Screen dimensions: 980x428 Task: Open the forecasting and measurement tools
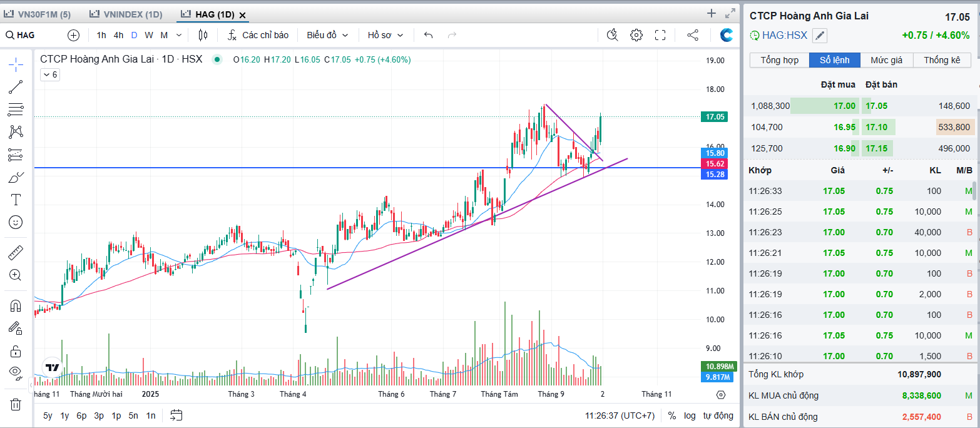coord(16,155)
